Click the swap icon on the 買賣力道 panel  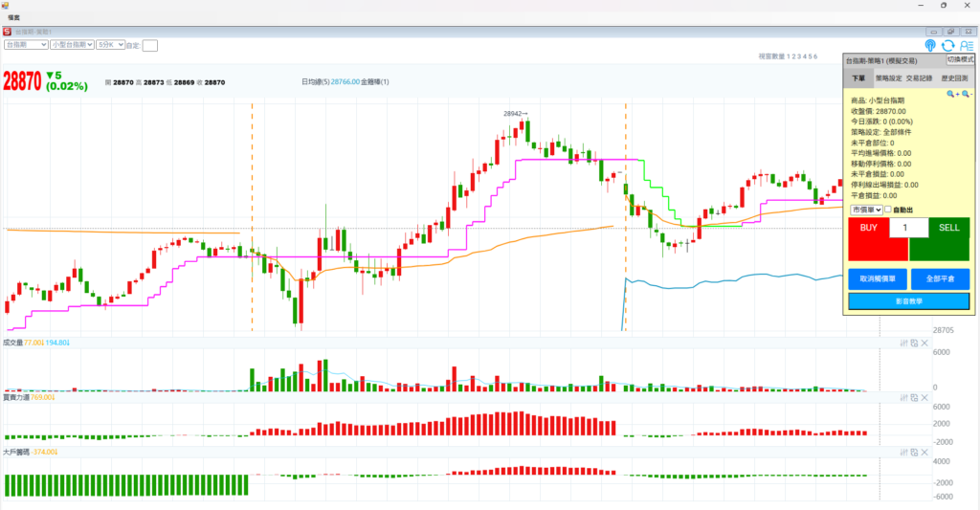[x=914, y=396]
